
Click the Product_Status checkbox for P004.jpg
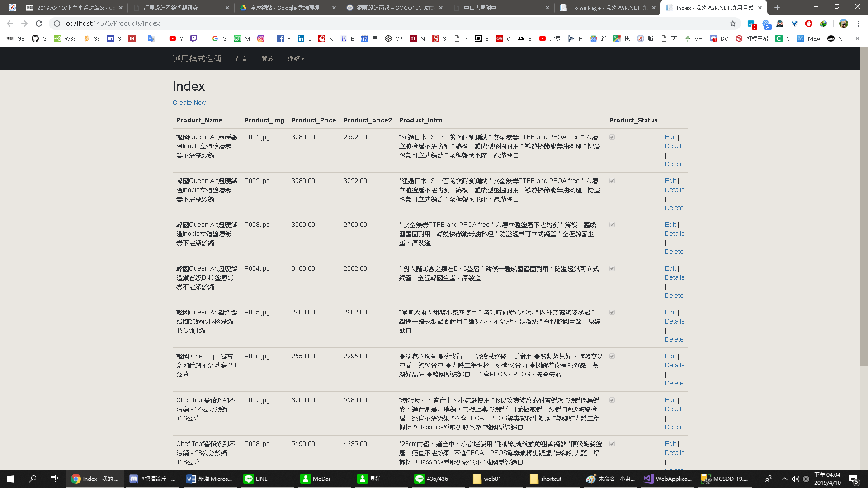tap(612, 268)
